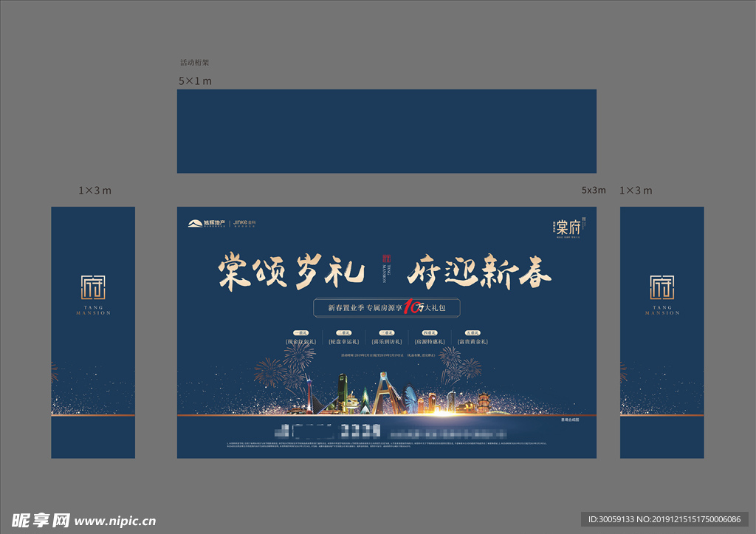756x534 pixels.
Task: Click the 五重礼 gift badge
Action: point(473,333)
